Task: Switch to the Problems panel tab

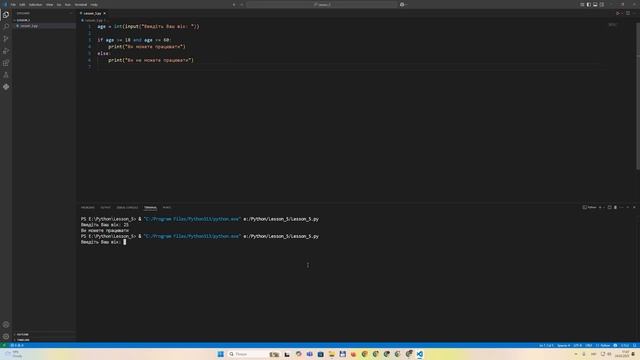Action: 88,207
